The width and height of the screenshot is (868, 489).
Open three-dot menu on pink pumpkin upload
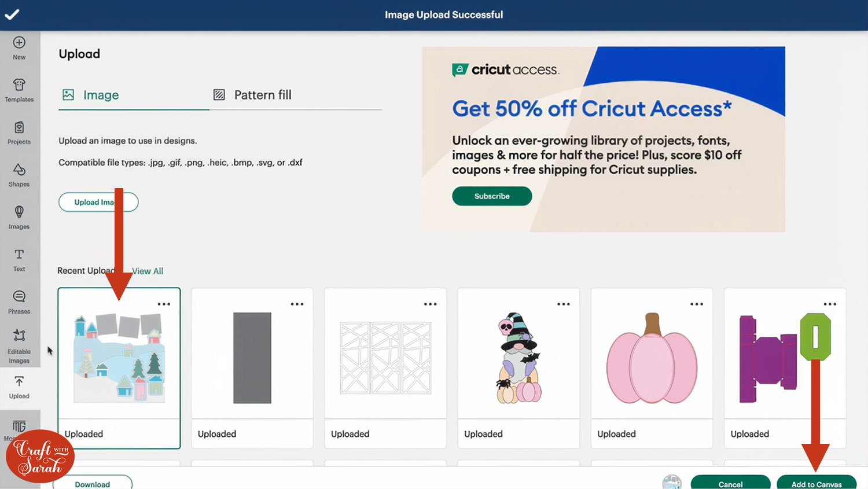pyautogui.click(x=697, y=304)
